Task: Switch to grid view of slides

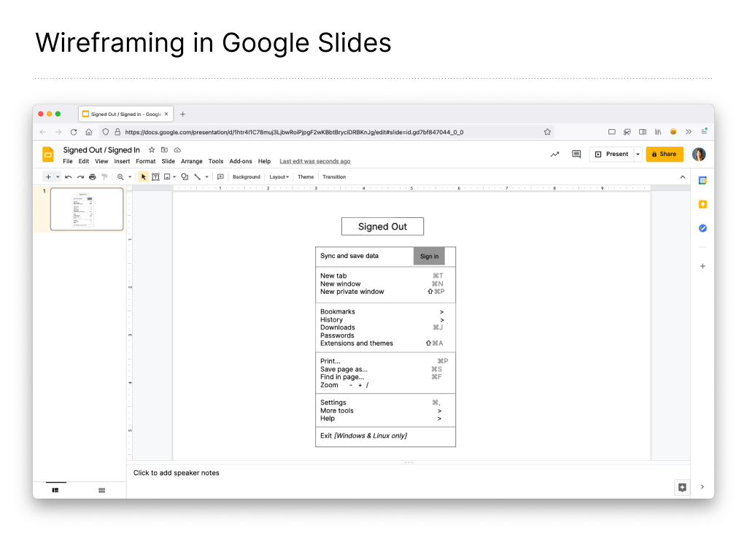Action: [101, 491]
